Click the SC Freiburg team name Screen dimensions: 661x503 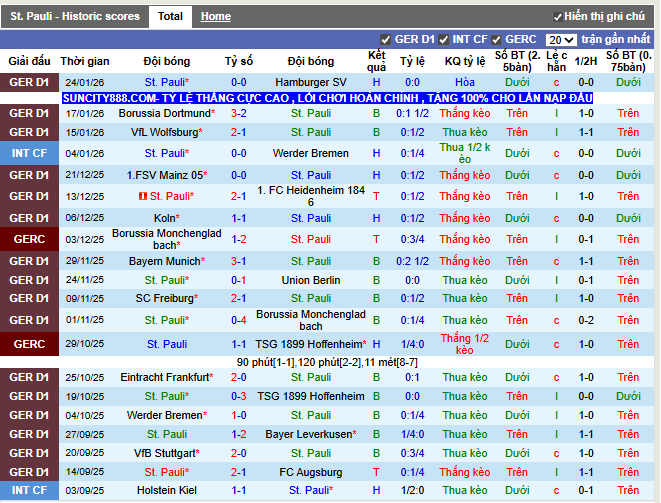pos(164,299)
